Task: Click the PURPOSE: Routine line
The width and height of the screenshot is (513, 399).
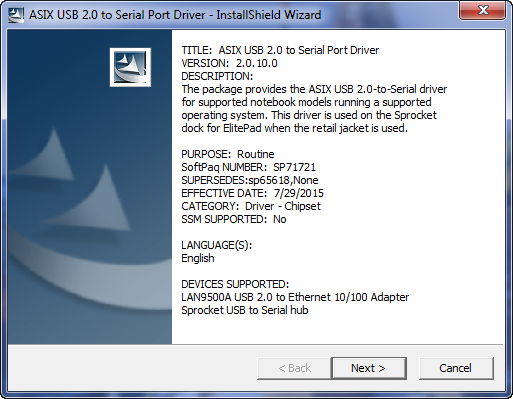Action: click(228, 154)
